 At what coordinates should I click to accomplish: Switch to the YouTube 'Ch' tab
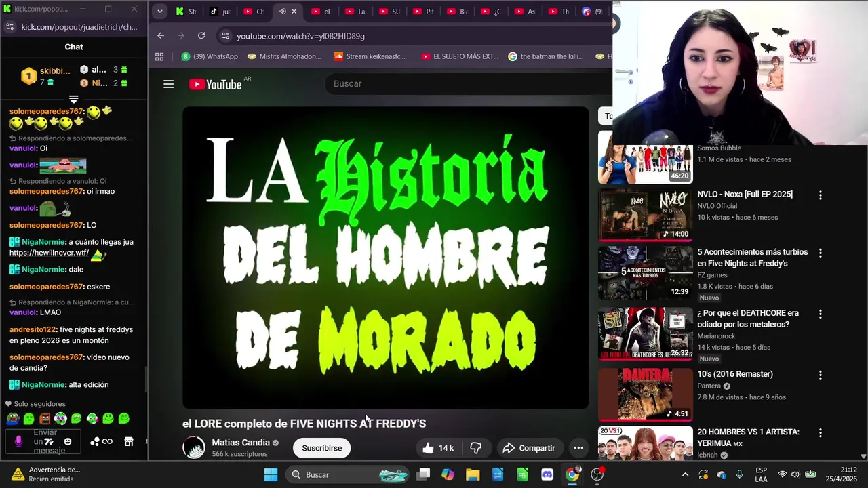click(254, 12)
